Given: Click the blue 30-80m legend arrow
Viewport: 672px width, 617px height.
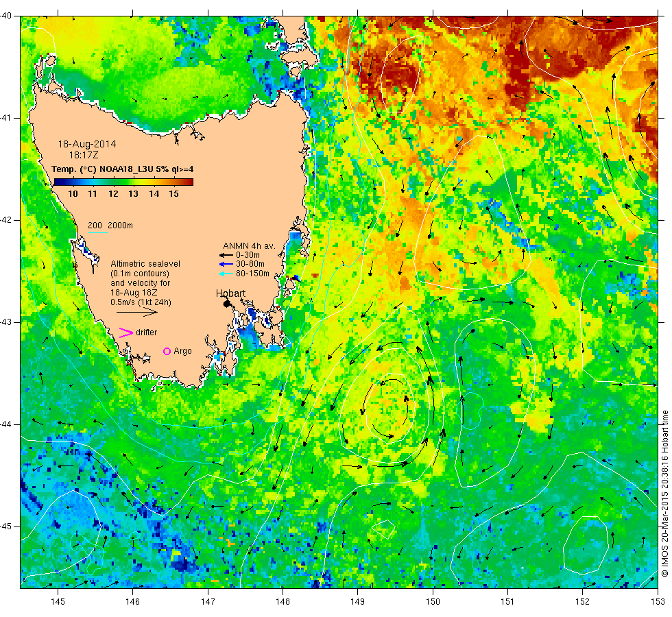Looking at the screenshot, I should tap(226, 265).
